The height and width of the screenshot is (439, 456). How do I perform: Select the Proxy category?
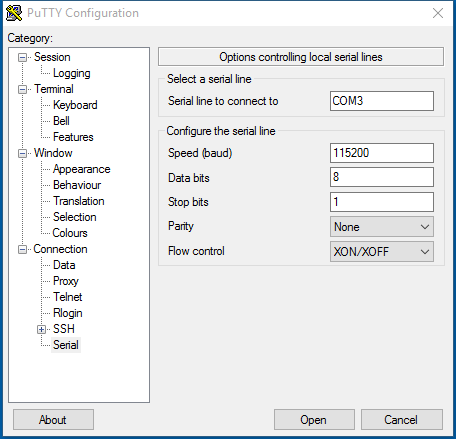pos(66,281)
